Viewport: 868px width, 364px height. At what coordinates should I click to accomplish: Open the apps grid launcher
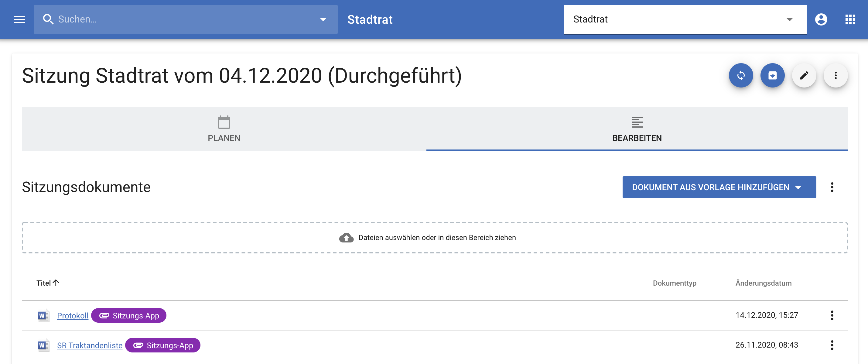[x=850, y=19]
